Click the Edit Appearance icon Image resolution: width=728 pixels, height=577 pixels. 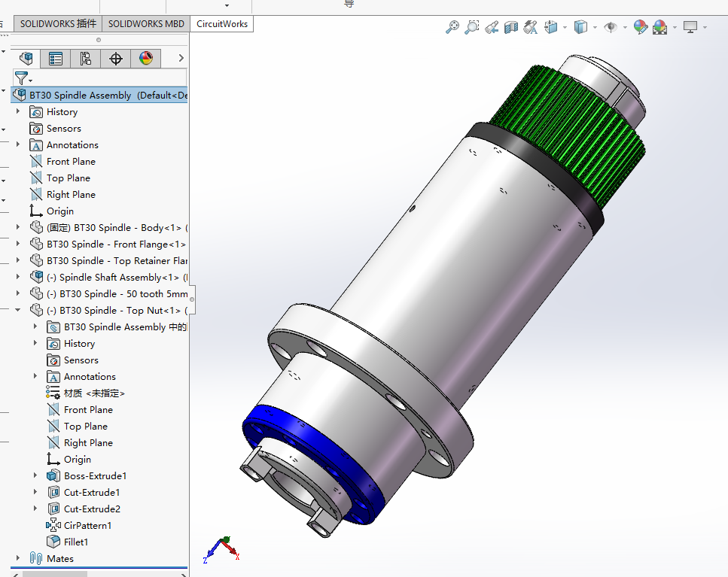(640, 27)
